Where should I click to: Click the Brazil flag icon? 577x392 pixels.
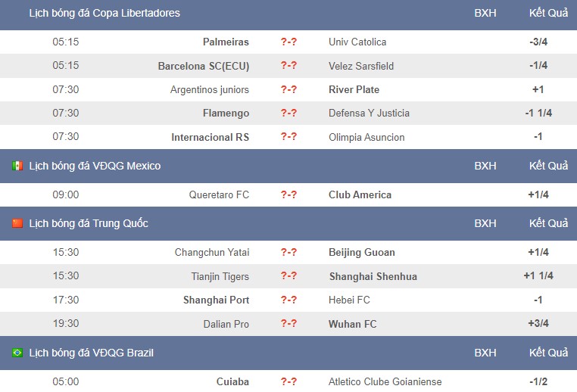pos(17,353)
